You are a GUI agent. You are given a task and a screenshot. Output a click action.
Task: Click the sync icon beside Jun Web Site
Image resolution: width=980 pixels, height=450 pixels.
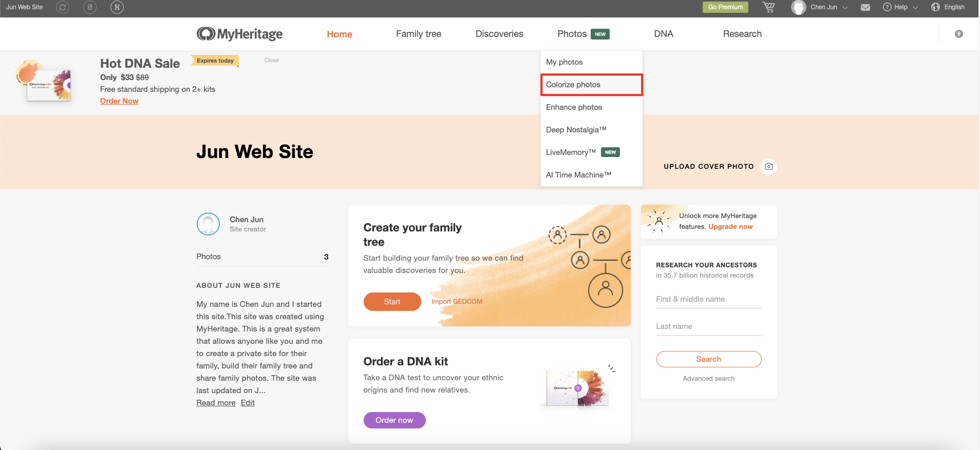coord(63,7)
